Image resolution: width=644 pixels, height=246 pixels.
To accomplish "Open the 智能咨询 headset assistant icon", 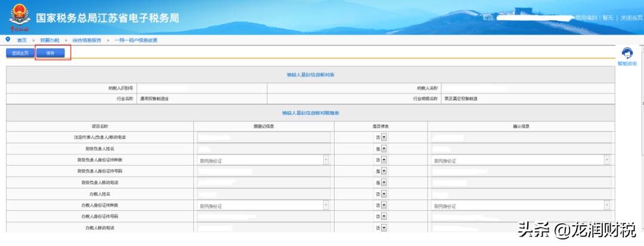I will (x=627, y=54).
